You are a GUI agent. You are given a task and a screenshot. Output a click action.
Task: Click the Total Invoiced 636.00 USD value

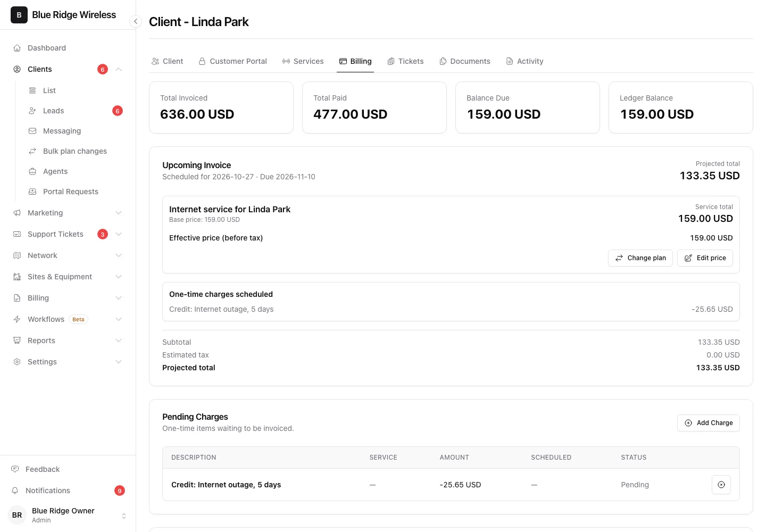click(x=197, y=114)
